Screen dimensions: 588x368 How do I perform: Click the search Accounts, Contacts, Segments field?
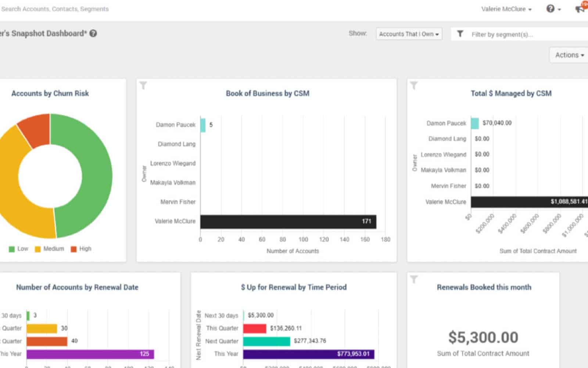point(55,9)
